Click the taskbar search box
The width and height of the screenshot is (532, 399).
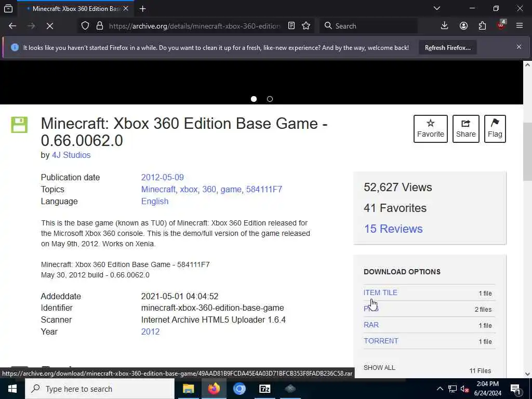(99, 389)
